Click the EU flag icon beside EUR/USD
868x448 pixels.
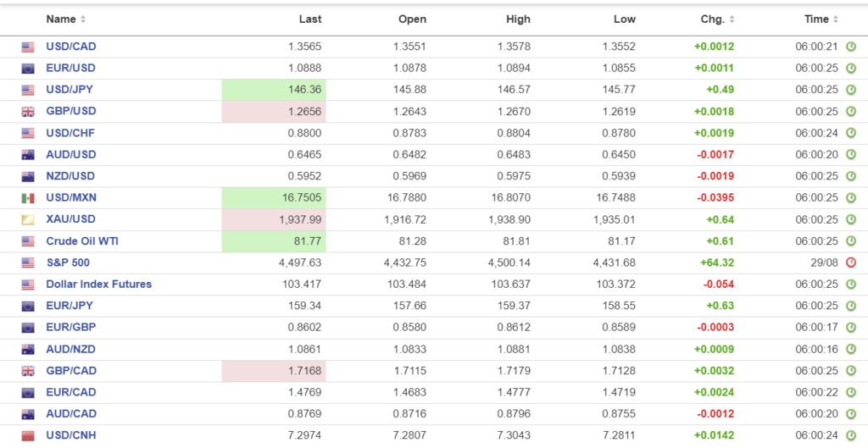coord(28,69)
